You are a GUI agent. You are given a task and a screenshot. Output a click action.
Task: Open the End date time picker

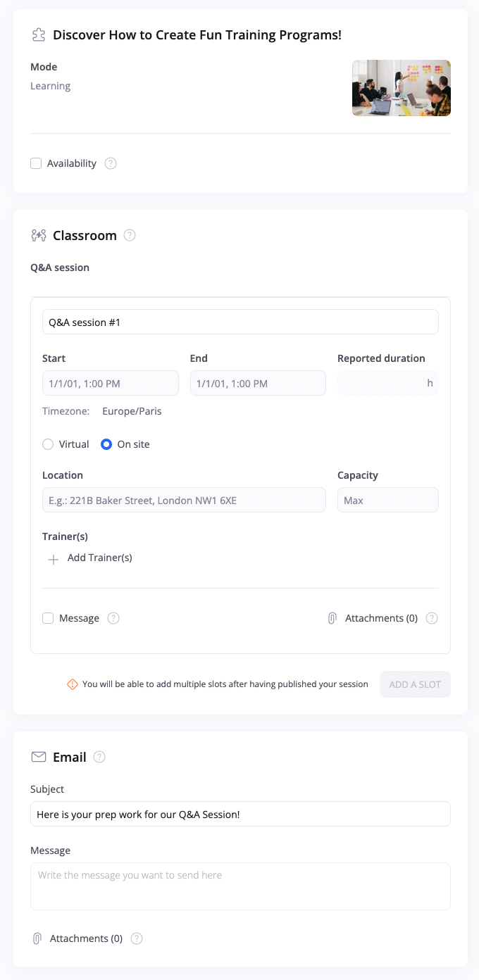coord(258,384)
